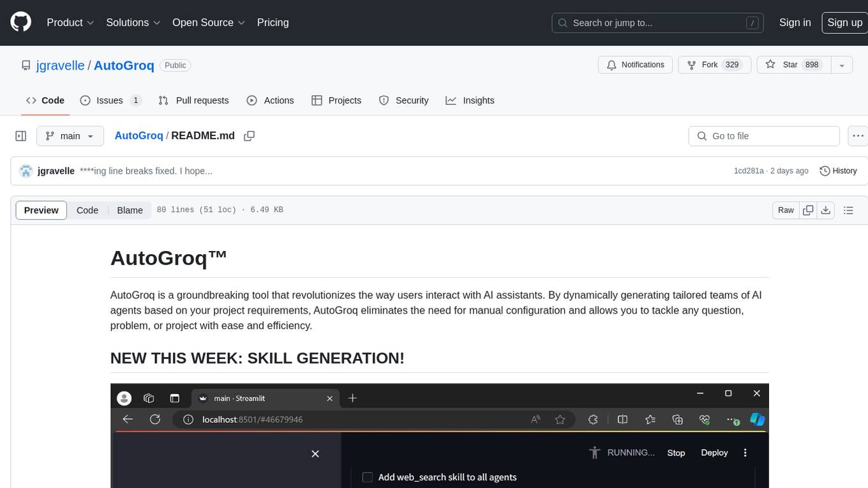Image resolution: width=868 pixels, height=488 pixels.
Task: Open the Streamlit three-dot menu
Action: tap(745, 453)
